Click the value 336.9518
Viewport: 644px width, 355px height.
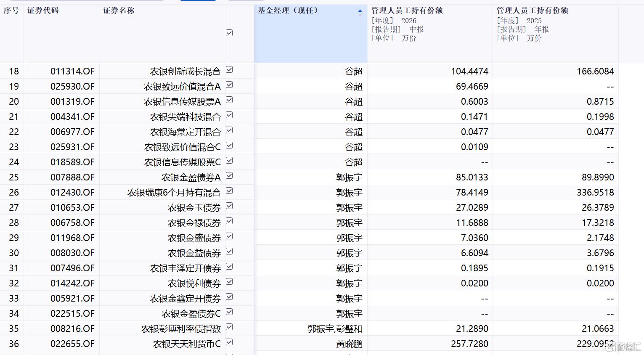[x=595, y=193]
